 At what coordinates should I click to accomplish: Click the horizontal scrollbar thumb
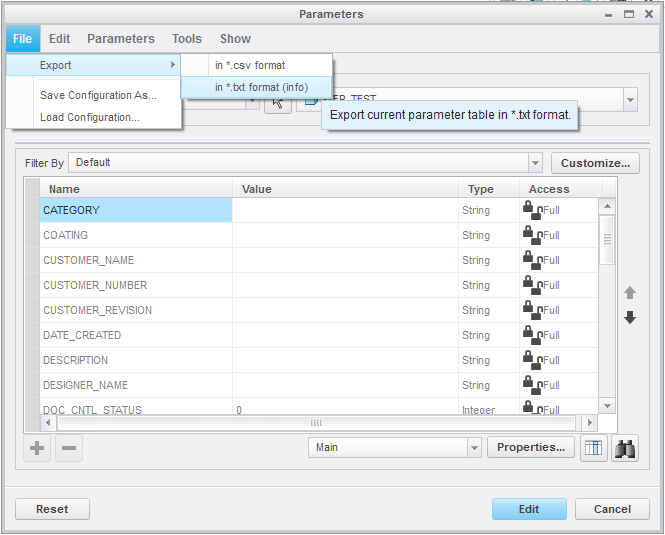coord(316,423)
